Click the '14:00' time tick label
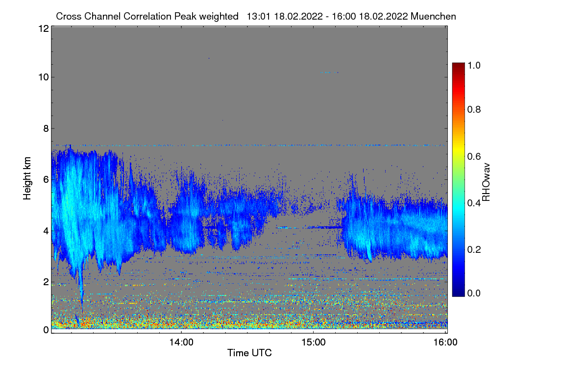 coord(181,342)
